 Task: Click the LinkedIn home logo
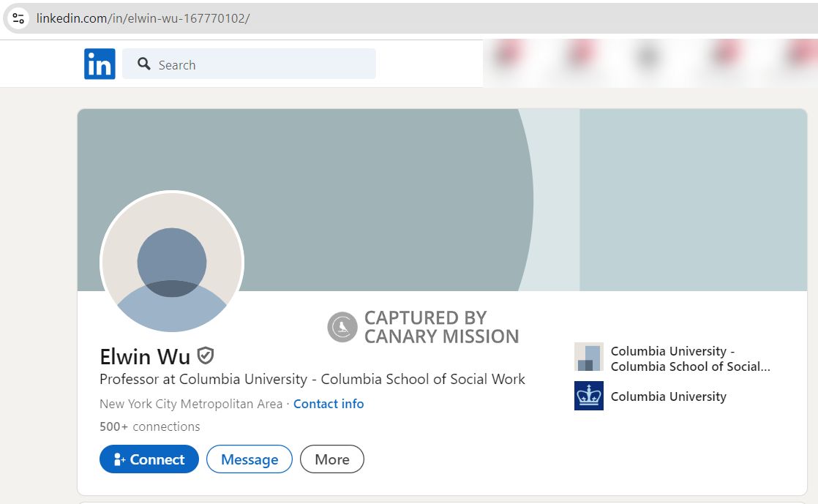point(100,63)
